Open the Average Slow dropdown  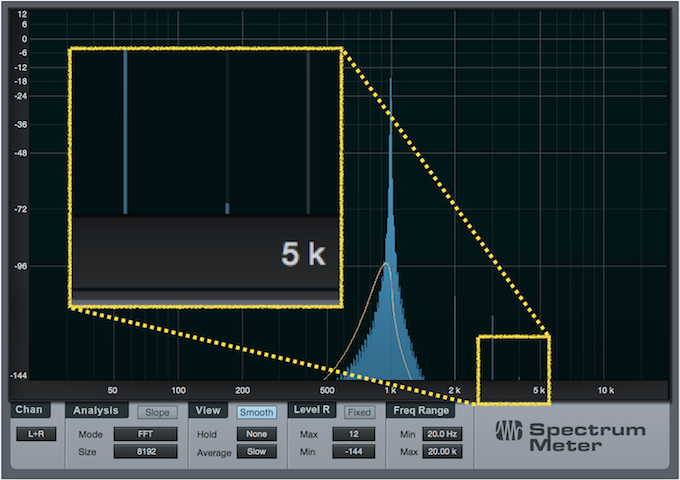(x=256, y=451)
